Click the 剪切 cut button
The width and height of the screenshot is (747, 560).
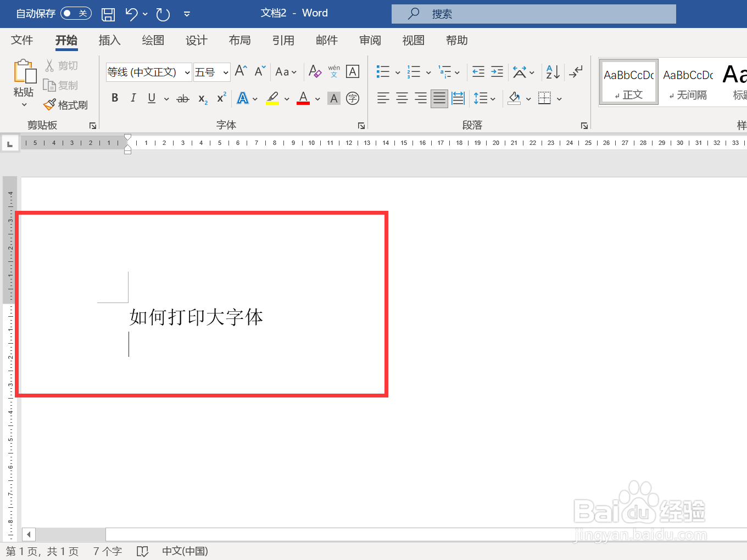click(62, 65)
